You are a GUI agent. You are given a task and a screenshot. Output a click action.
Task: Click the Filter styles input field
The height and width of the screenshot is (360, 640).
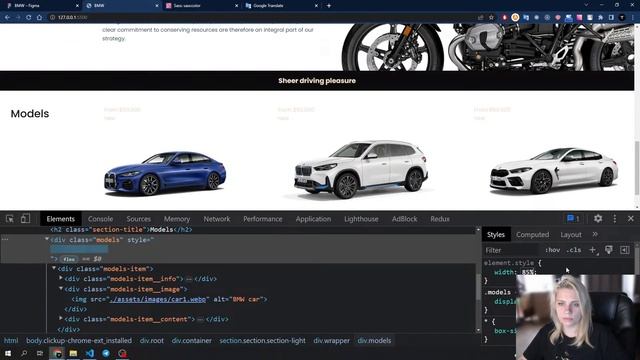[x=511, y=250]
